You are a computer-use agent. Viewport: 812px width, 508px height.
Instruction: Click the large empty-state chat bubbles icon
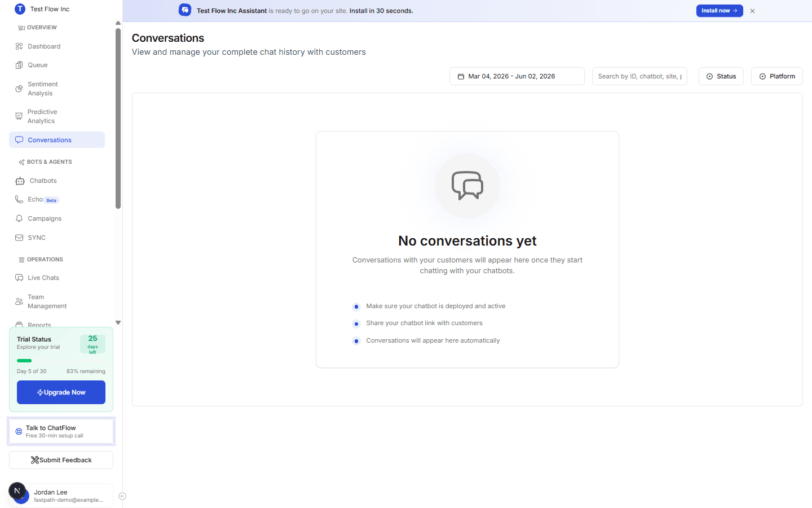coord(467,186)
